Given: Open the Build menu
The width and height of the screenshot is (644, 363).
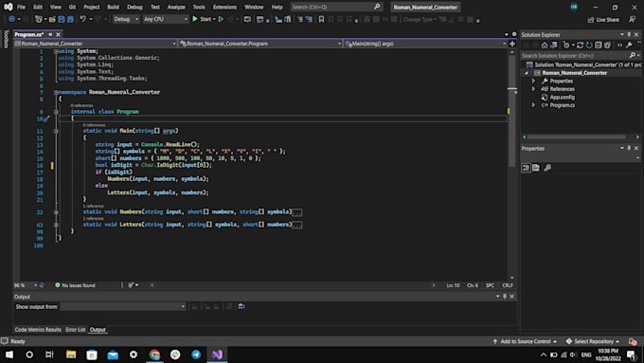Looking at the screenshot, I should coord(113,7).
